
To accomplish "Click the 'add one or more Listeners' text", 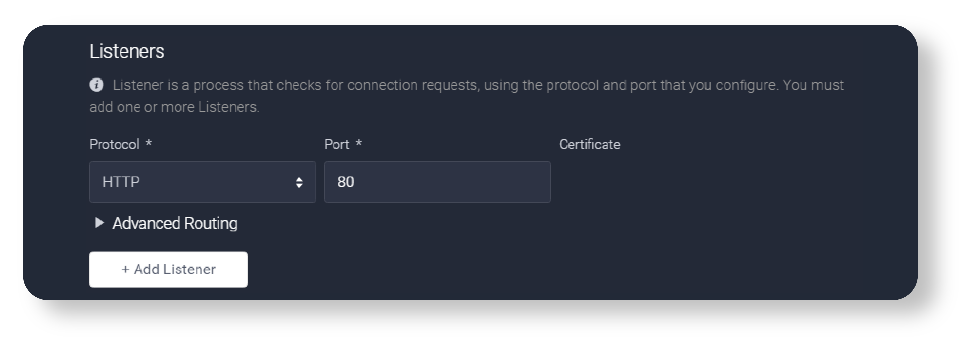I will 174,107.
